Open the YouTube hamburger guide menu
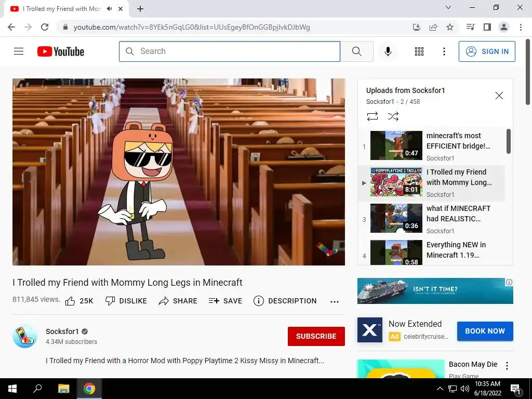The image size is (532, 399). tap(19, 51)
